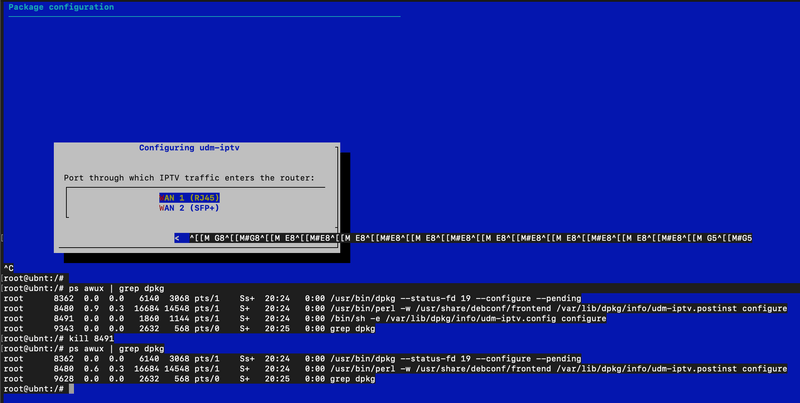Click "grep dpkg" command in PID 9343 row
The width and height of the screenshot is (800, 403).
pyautogui.click(x=353, y=329)
